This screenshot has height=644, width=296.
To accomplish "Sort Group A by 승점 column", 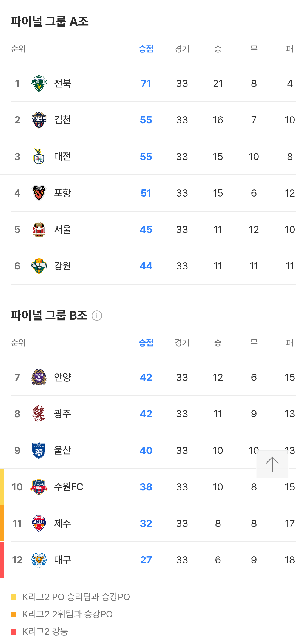I will [x=146, y=49].
